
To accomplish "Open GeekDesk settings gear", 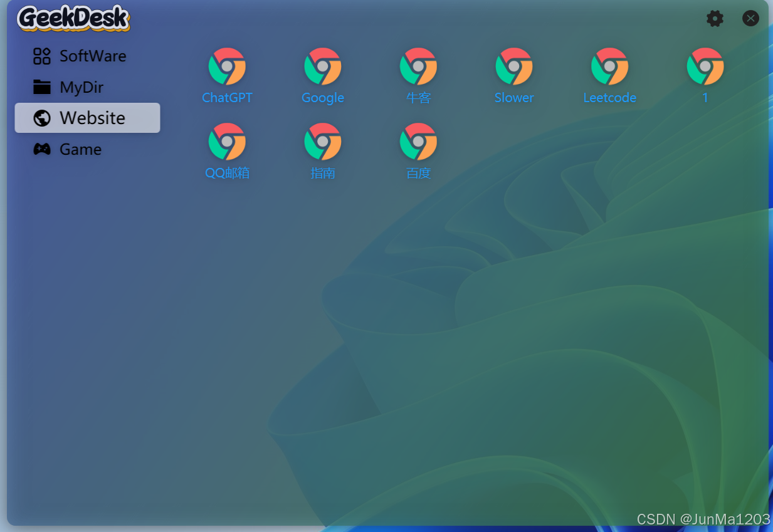I will 715,19.
